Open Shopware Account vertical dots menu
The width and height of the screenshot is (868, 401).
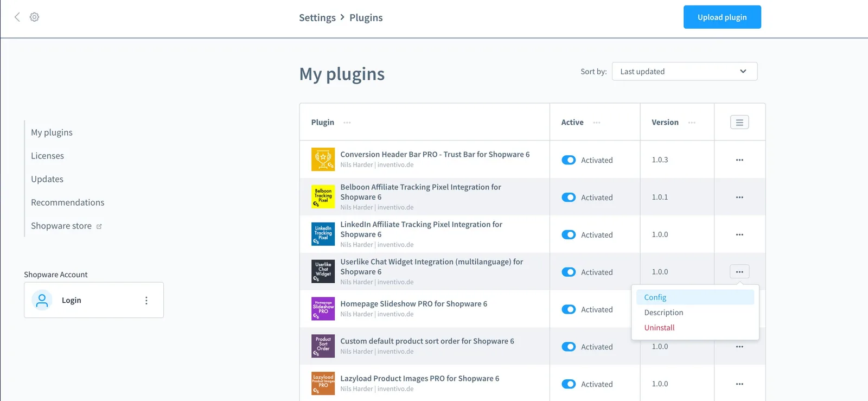click(146, 300)
